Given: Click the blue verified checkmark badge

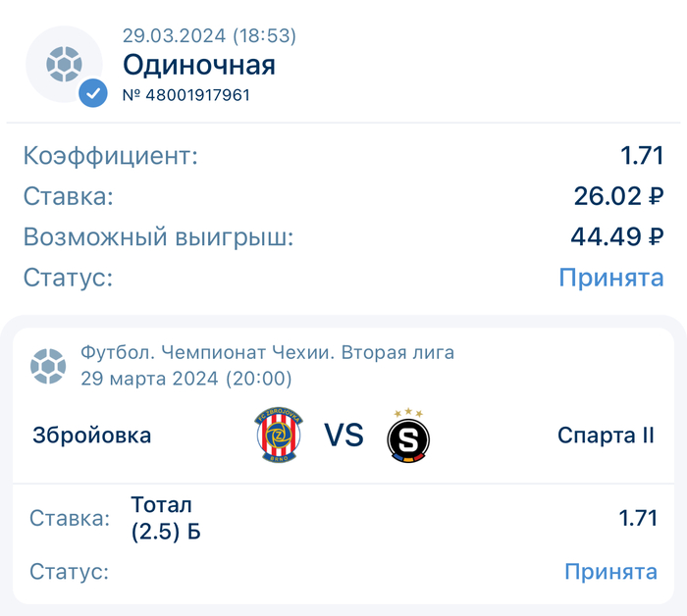Looking at the screenshot, I should click(x=93, y=93).
